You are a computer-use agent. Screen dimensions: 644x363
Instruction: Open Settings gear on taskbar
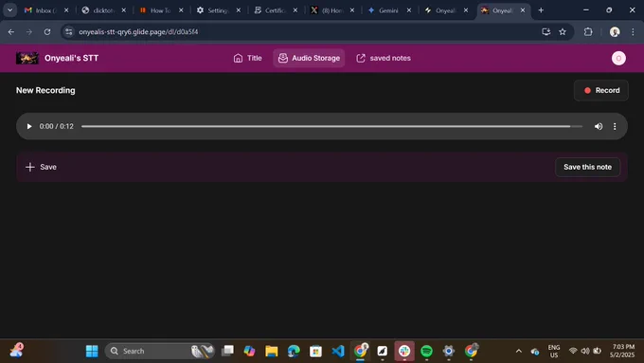coord(449,351)
